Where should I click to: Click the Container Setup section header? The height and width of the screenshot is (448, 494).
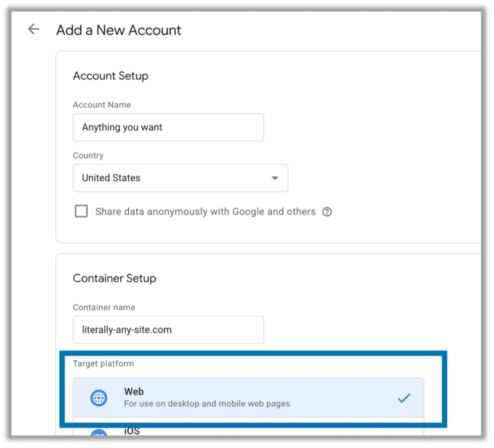point(114,278)
